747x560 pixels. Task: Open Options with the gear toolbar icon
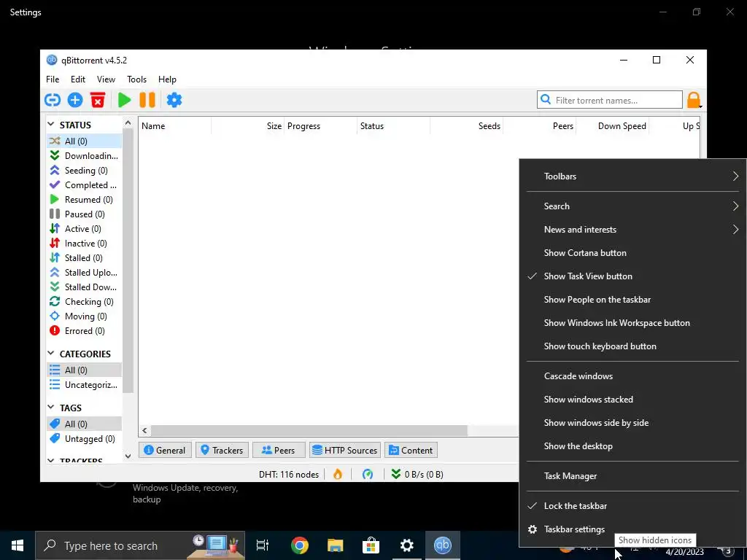click(x=174, y=100)
